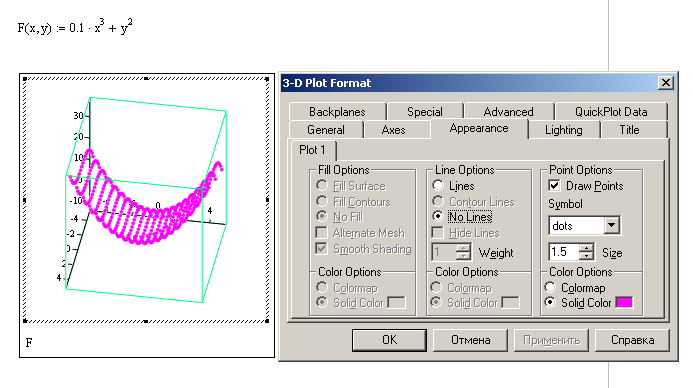This screenshot has height=388, width=693.
Task: Click the Line Options solid color swatch
Action: click(x=510, y=303)
